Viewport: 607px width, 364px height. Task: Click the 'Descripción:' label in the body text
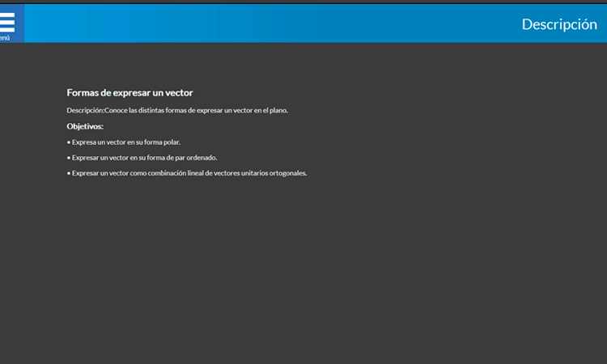click(85, 110)
